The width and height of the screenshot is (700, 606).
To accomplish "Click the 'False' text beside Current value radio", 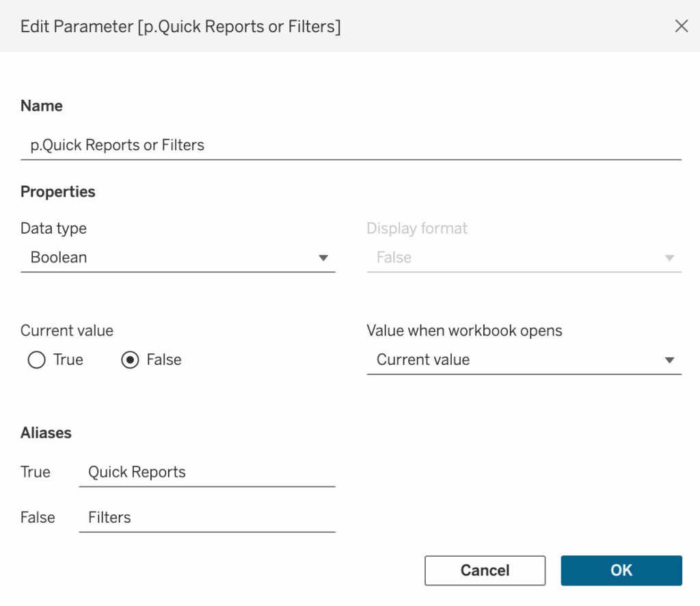I will 164,360.
